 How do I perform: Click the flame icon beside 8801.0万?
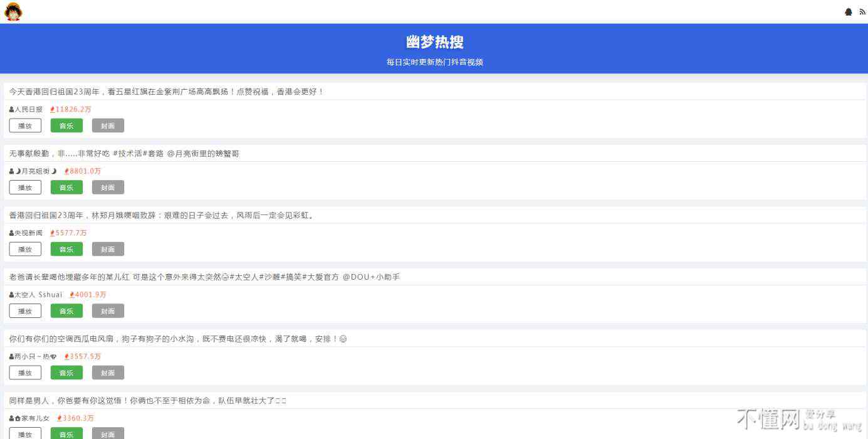[67, 171]
